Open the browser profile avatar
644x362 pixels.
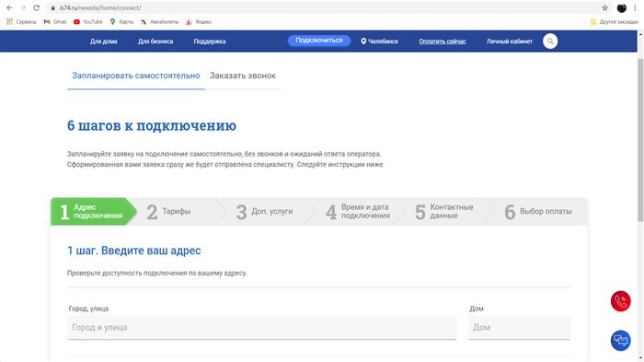pos(621,7)
